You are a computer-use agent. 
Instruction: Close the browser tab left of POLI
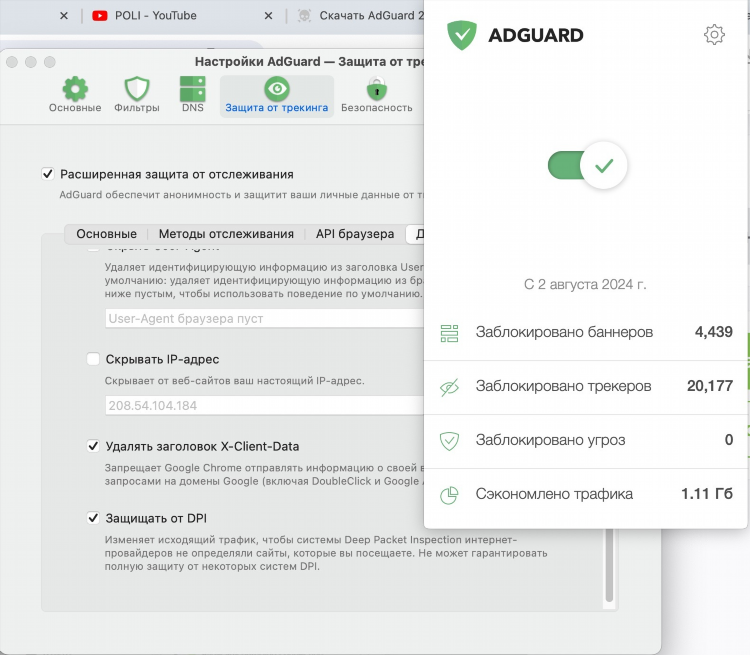click(x=64, y=16)
